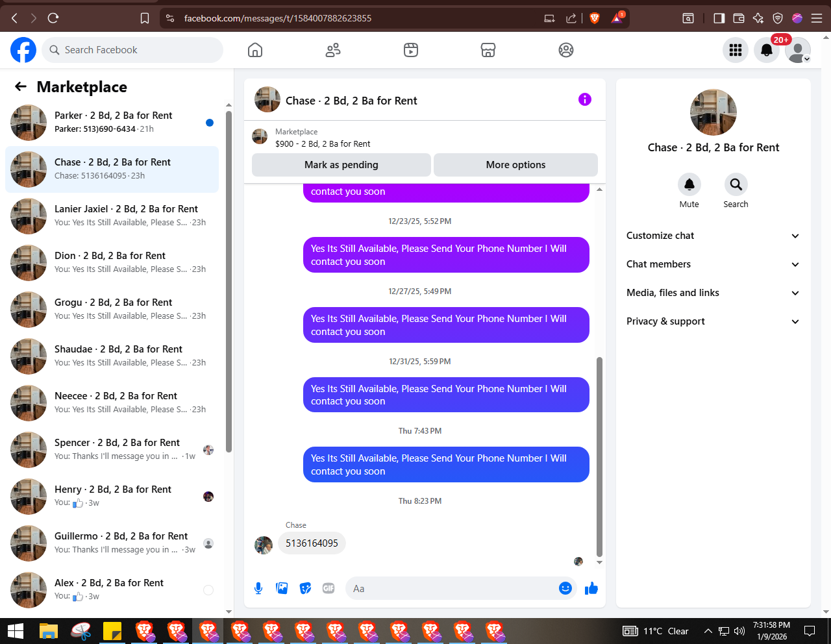Click the Search Facebook field
831x644 pixels.
tap(132, 50)
